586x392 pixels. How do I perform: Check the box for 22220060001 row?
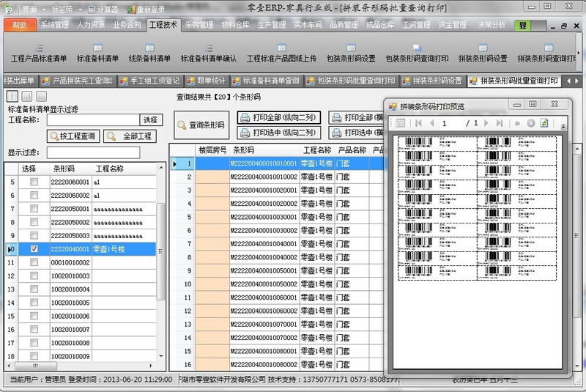coord(34,182)
